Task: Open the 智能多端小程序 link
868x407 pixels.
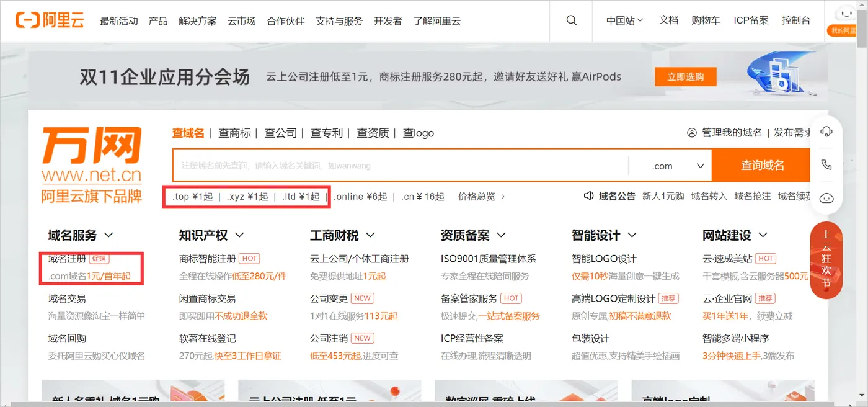Action: pyautogui.click(x=735, y=338)
